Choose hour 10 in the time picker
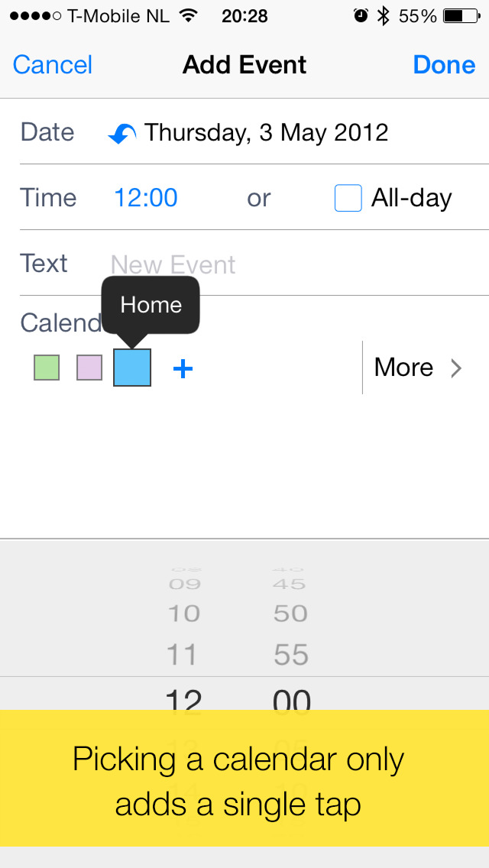Image resolution: width=489 pixels, height=868 pixels. click(x=183, y=614)
